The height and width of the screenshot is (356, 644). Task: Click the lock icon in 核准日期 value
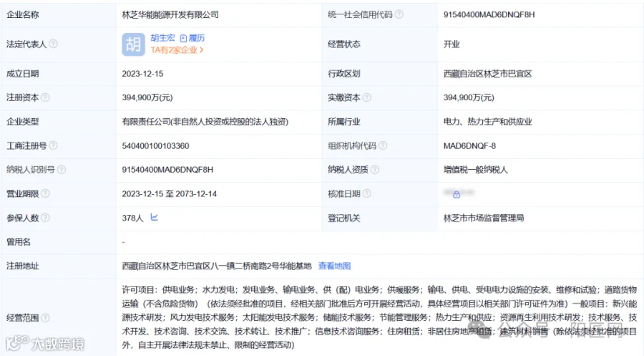point(457,195)
